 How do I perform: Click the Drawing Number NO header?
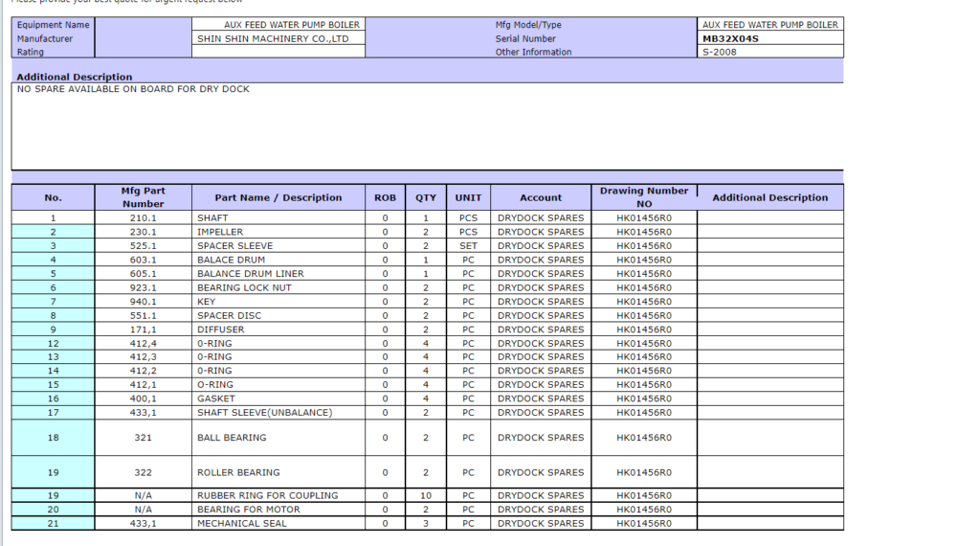[643, 197]
